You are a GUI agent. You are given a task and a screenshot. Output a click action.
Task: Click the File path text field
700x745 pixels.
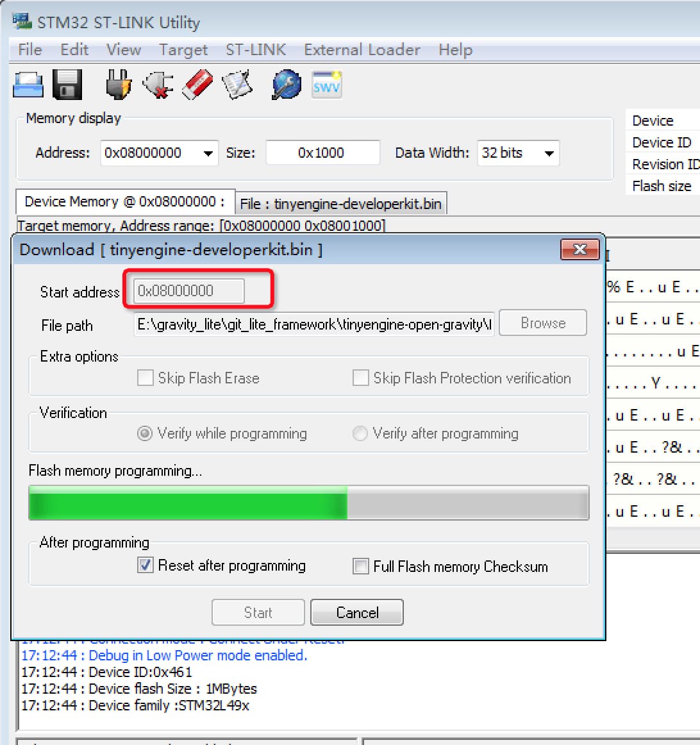click(x=314, y=324)
